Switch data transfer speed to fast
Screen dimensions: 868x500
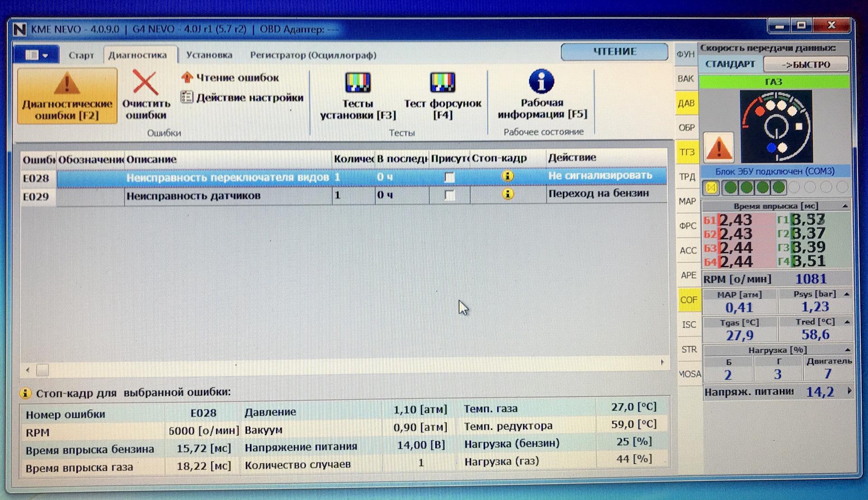click(x=806, y=65)
